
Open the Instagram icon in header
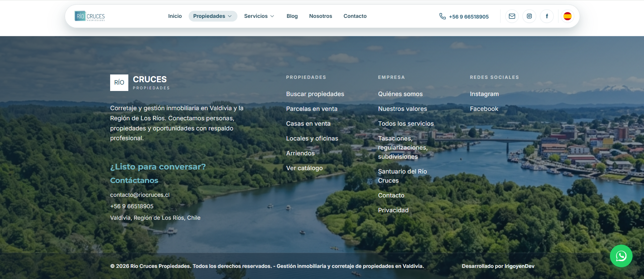[x=529, y=16]
